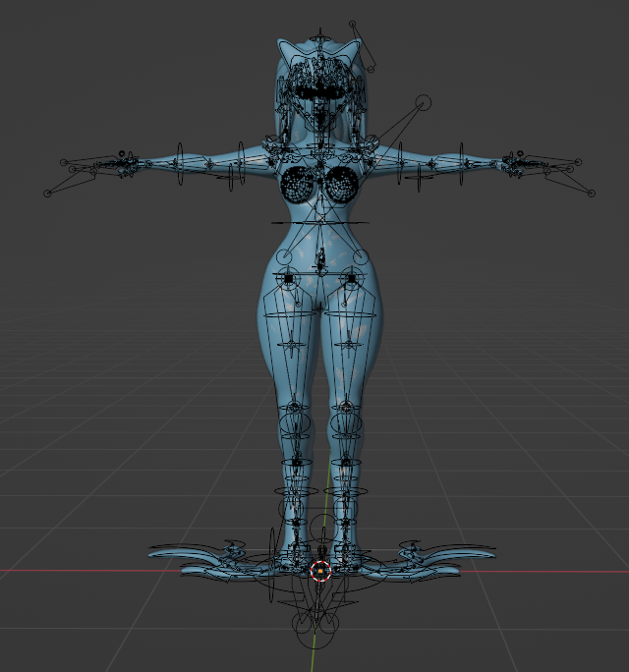Click the left spherical chest control
The image size is (629, 672).
click(x=297, y=183)
